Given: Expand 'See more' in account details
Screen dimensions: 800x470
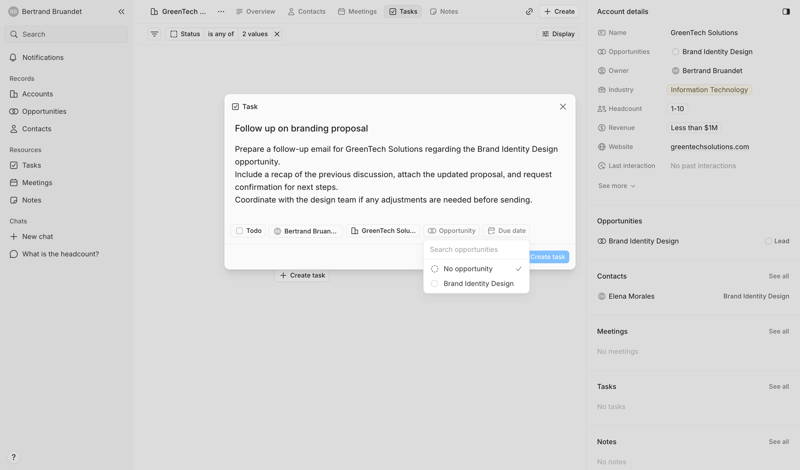Looking at the screenshot, I should (x=616, y=186).
